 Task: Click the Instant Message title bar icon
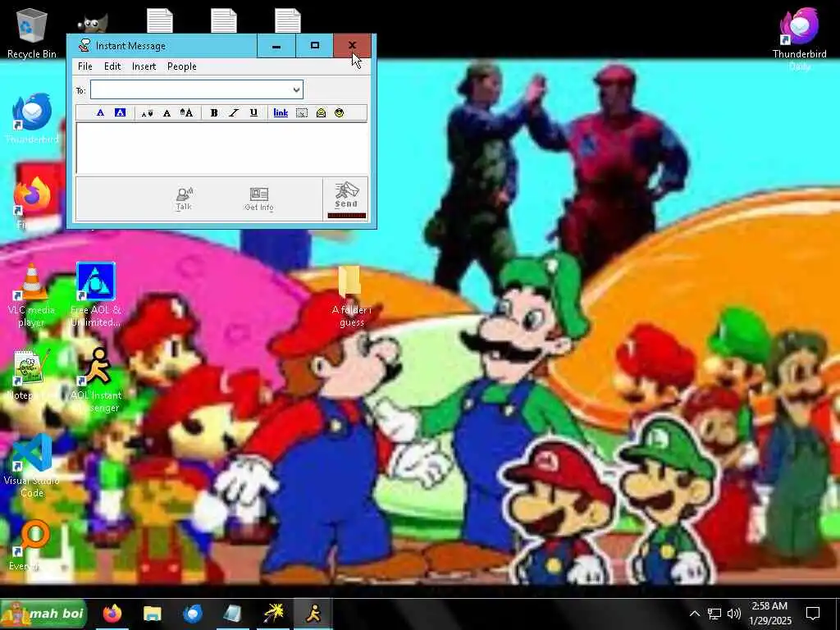(84, 46)
